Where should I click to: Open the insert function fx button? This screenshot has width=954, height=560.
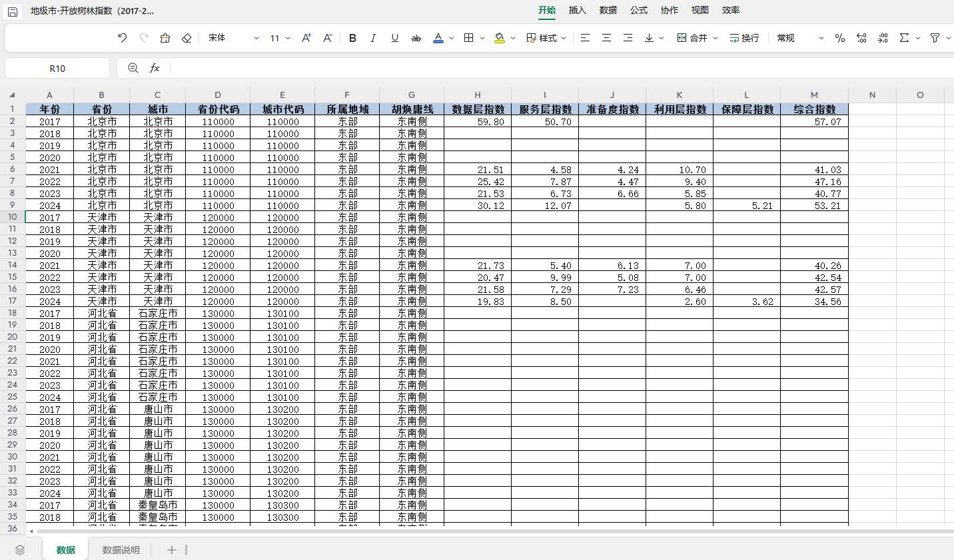point(155,68)
